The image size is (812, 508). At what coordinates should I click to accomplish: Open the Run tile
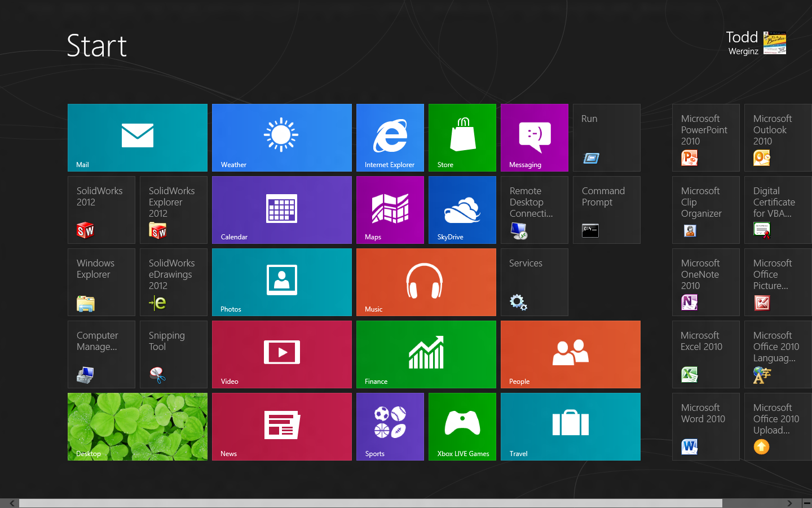point(607,138)
